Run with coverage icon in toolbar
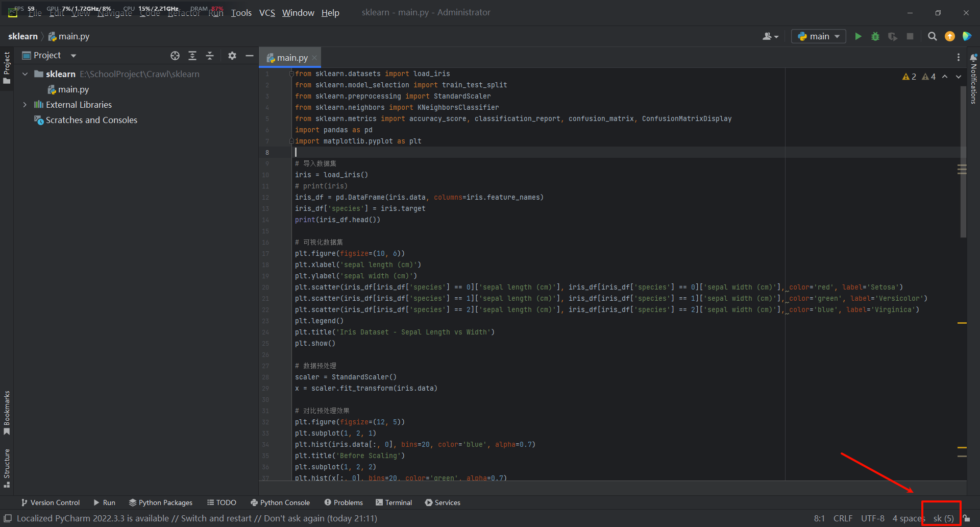 [893, 36]
